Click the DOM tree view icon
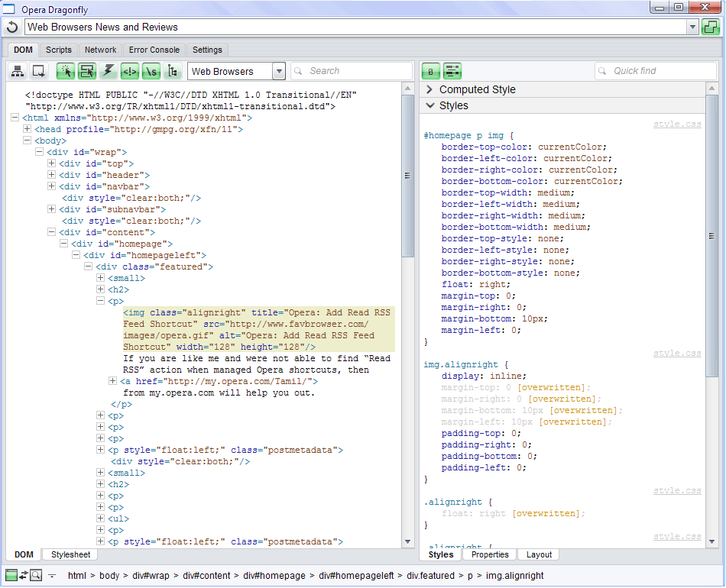This screenshot has height=588, width=726. click(173, 71)
